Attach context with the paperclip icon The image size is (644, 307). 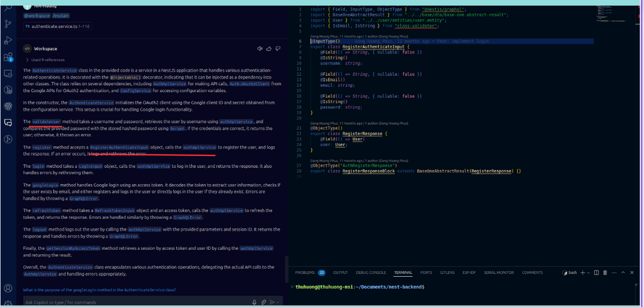[x=264, y=302]
